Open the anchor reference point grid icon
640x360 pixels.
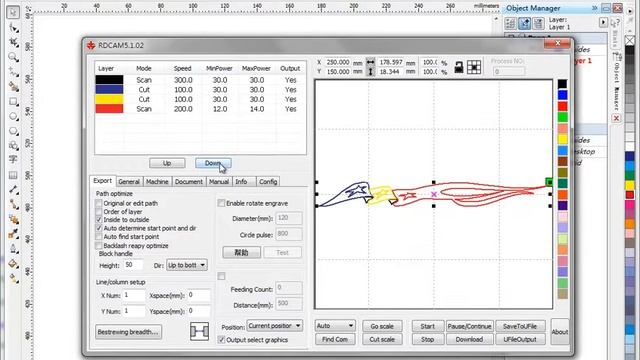[x=474, y=67]
